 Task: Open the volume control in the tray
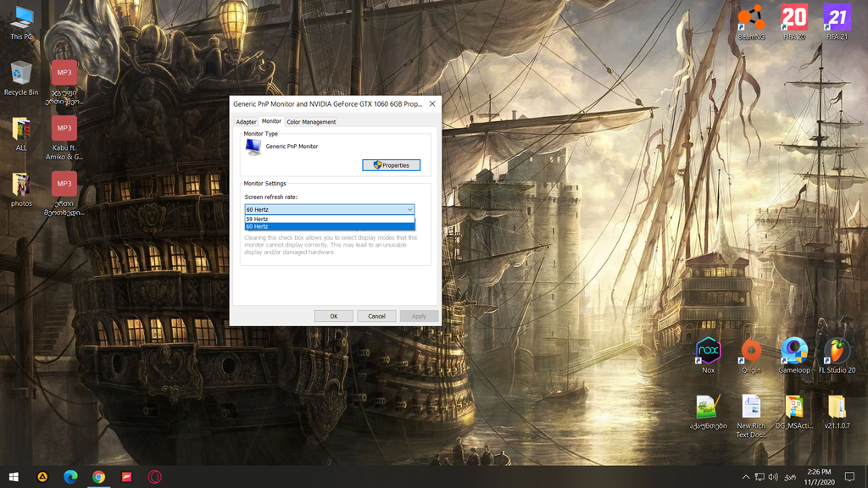773,477
